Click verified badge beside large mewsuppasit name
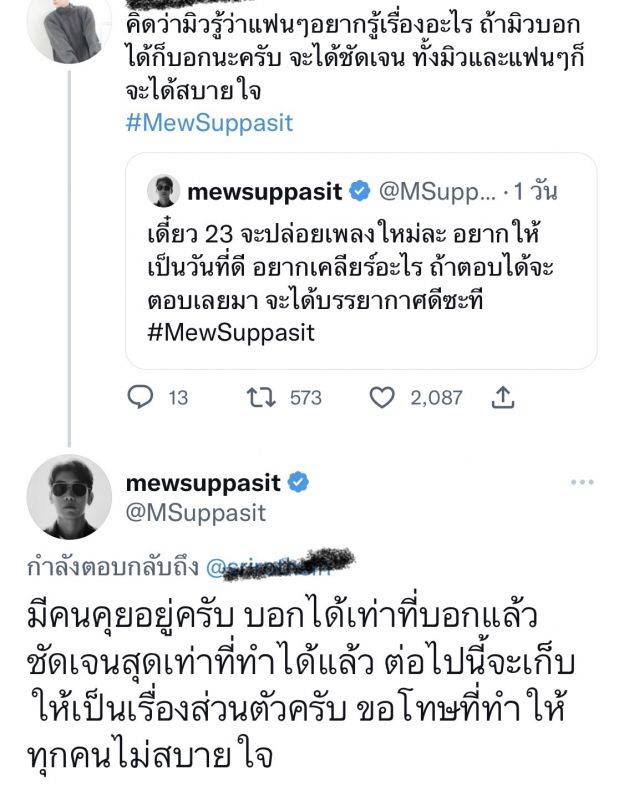This screenshot has width=624, height=800. pyautogui.click(x=298, y=483)
